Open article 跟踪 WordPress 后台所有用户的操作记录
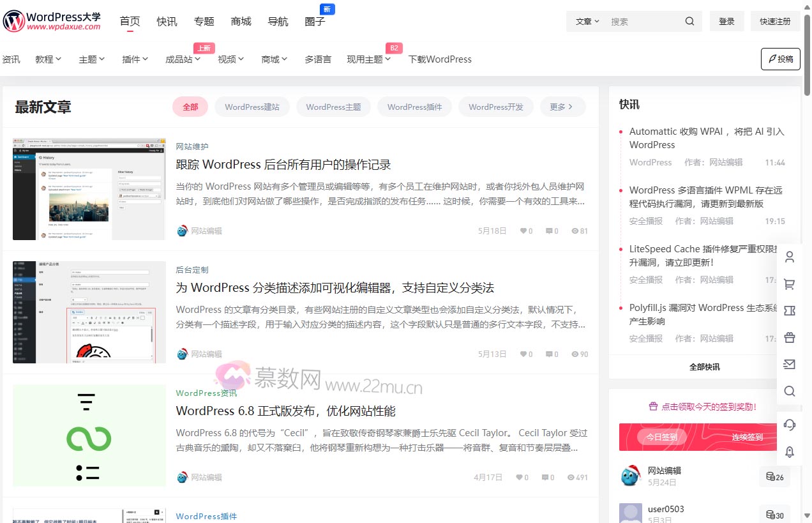 point(283,164)
